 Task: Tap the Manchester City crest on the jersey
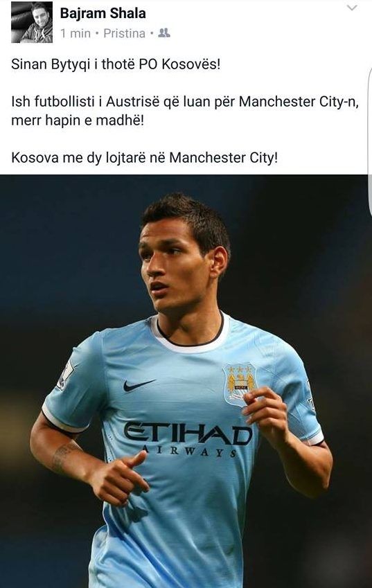point(240,383)
